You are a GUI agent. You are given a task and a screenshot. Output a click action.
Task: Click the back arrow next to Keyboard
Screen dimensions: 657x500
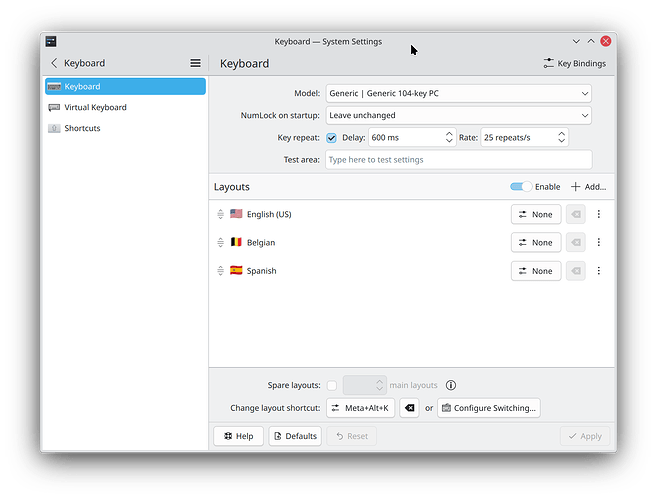click(54, 63)
